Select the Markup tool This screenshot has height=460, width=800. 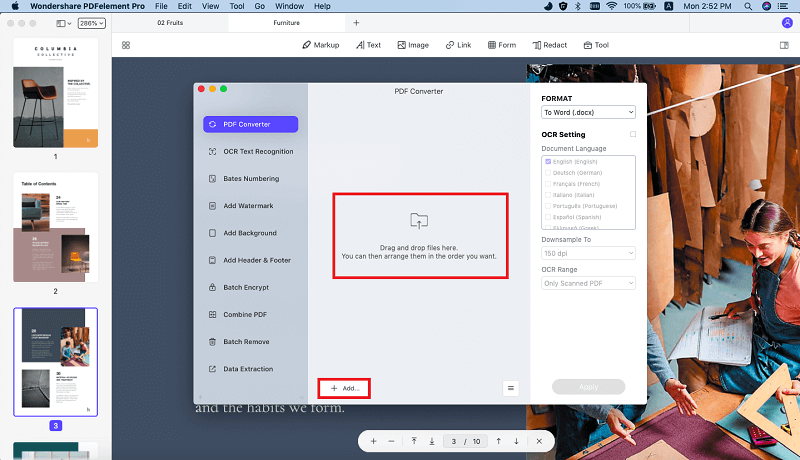[x=321, y=45]
